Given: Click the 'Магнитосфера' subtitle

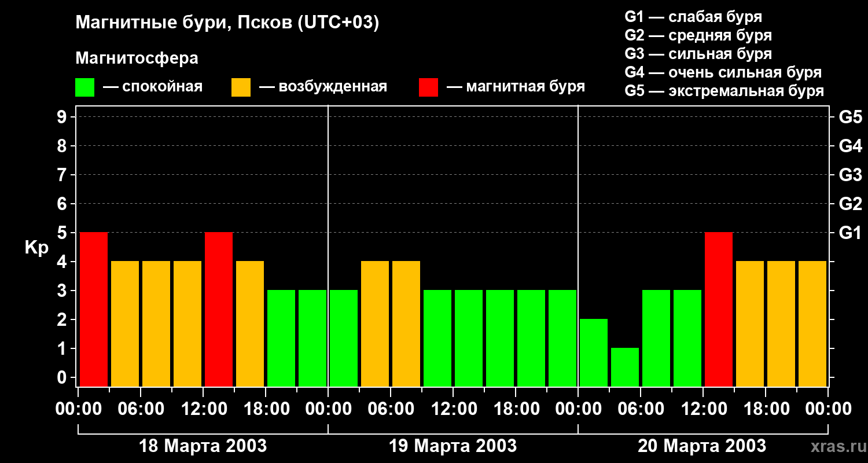Looking at the screenshot, I should point(137,58).
